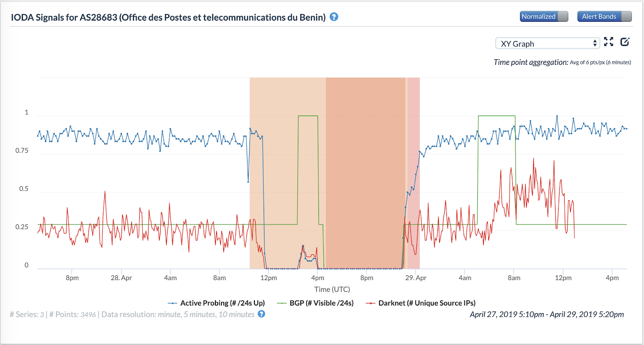Click the Time (UTC) axis title
The width and height of the screenshot is (644, 345).
(332, 289)
